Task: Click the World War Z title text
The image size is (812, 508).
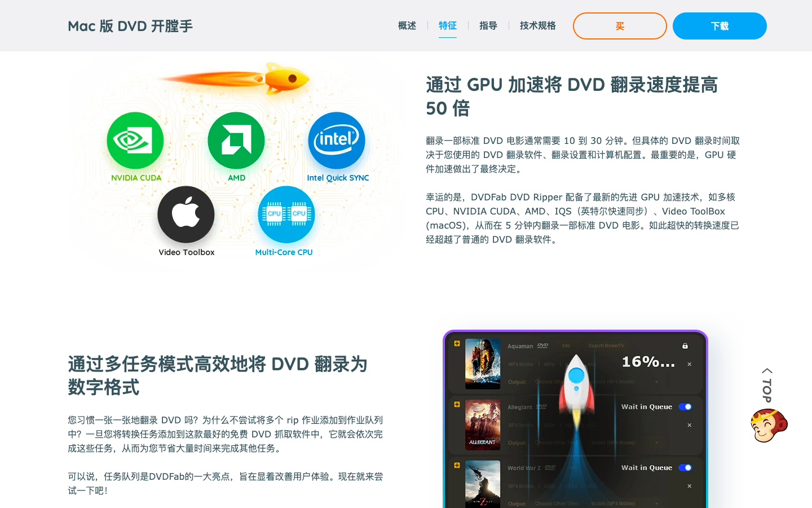Action: (524, 468)
